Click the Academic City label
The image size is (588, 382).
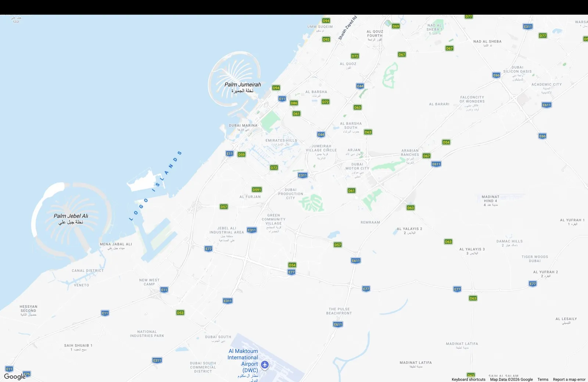(546, 88)
